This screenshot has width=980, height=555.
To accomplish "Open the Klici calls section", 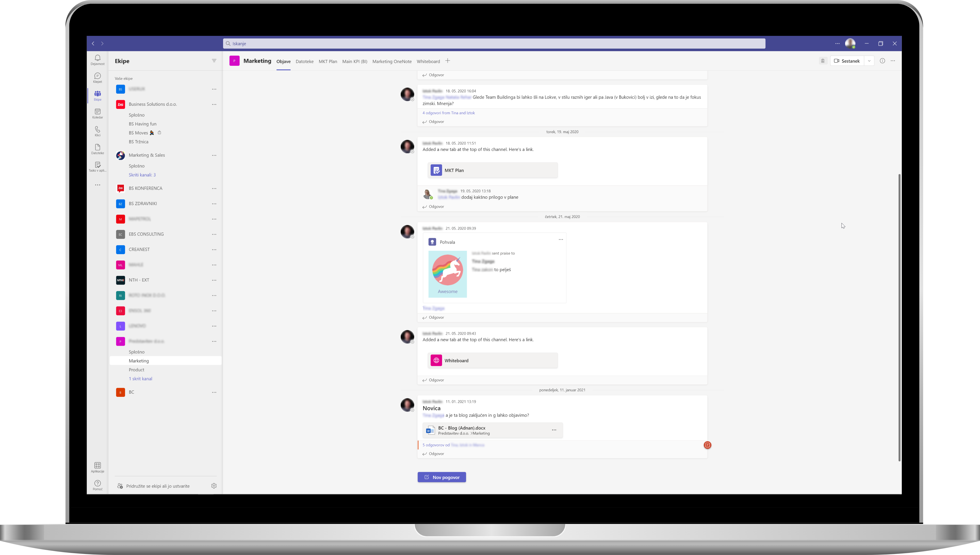I will coord(97,131).
